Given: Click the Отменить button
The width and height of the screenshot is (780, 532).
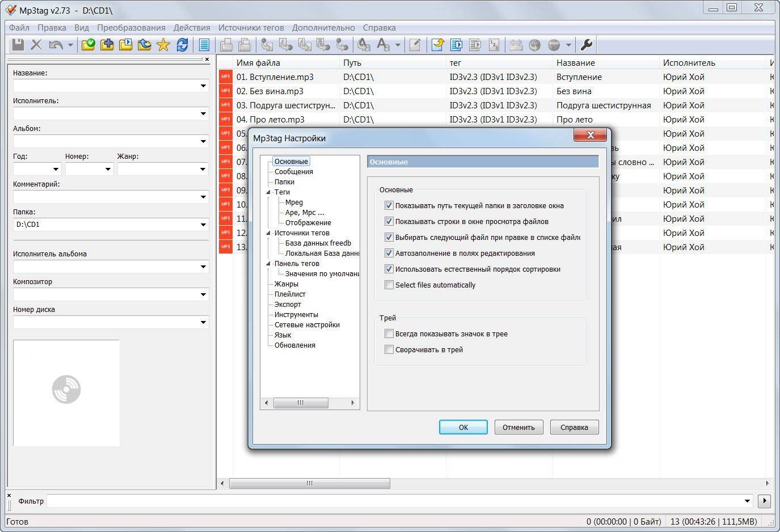Looking at the screenshot, I should [518, 427].
